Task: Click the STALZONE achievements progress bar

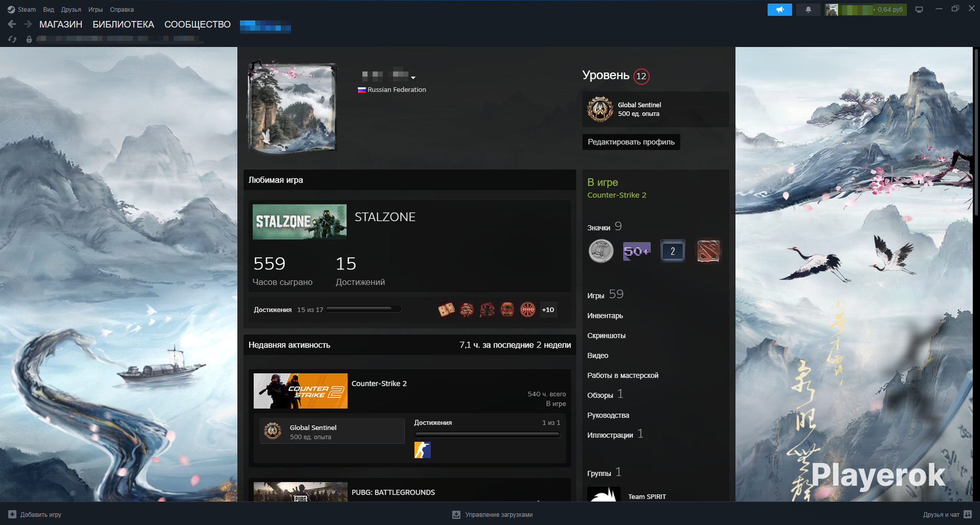Action: pyautogui.click(x=363, y=309)
